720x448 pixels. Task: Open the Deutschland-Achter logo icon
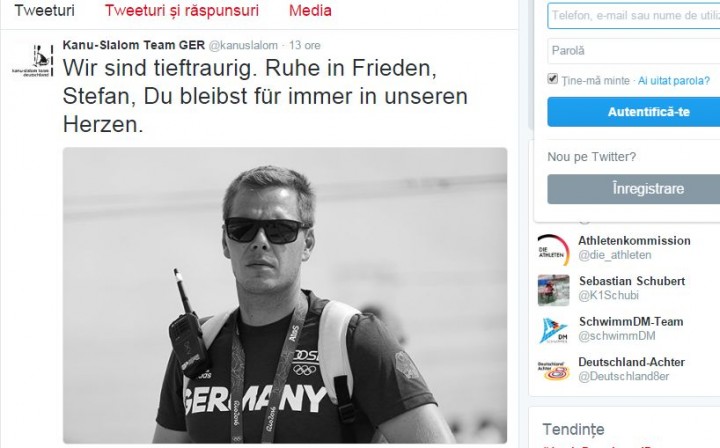553,371
